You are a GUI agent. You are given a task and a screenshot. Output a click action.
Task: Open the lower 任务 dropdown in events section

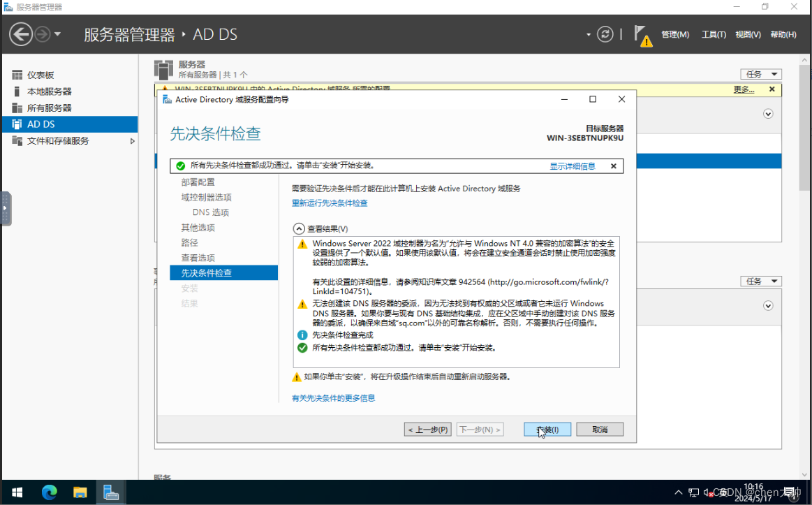[761, 281]
